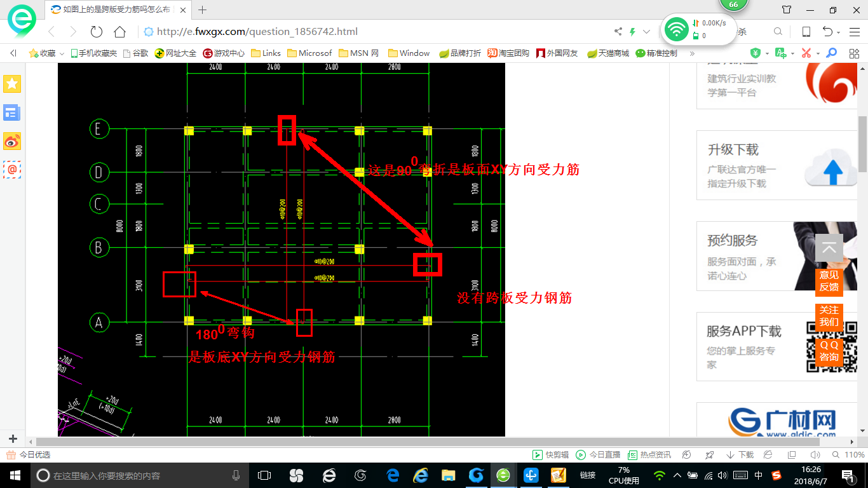
Task: Click the 关注我们 orange button
Action: [x=829, y=316]
